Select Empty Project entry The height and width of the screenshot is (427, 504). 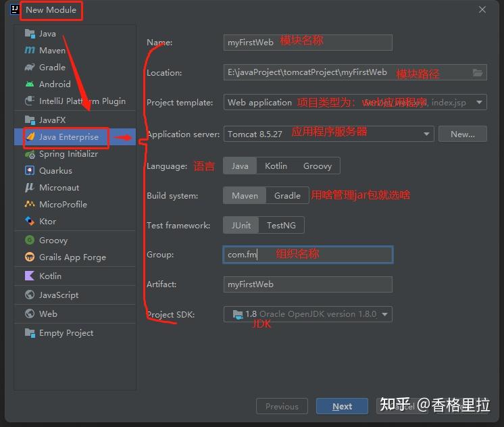75,333
